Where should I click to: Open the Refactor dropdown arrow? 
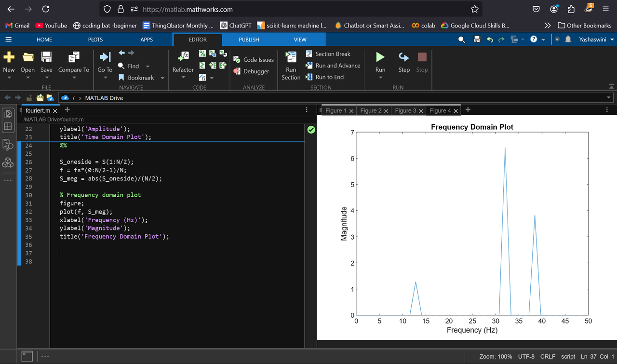click(x=183, y=78)
